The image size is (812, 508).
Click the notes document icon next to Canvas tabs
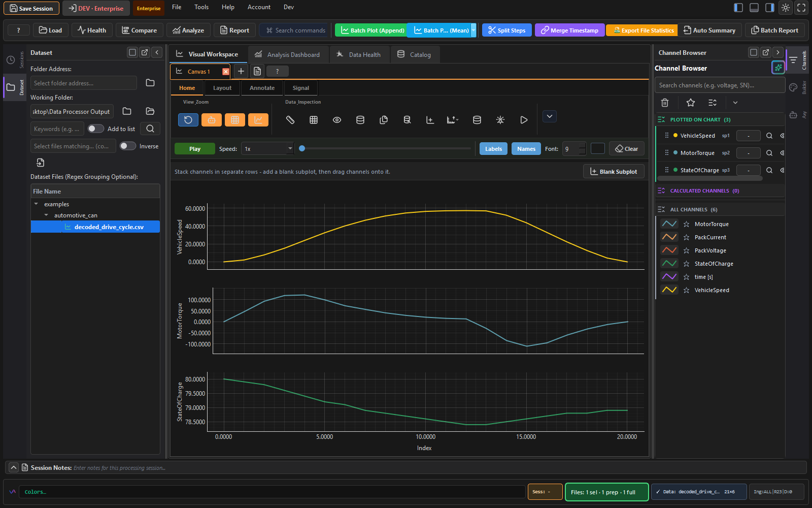[257, 71]
